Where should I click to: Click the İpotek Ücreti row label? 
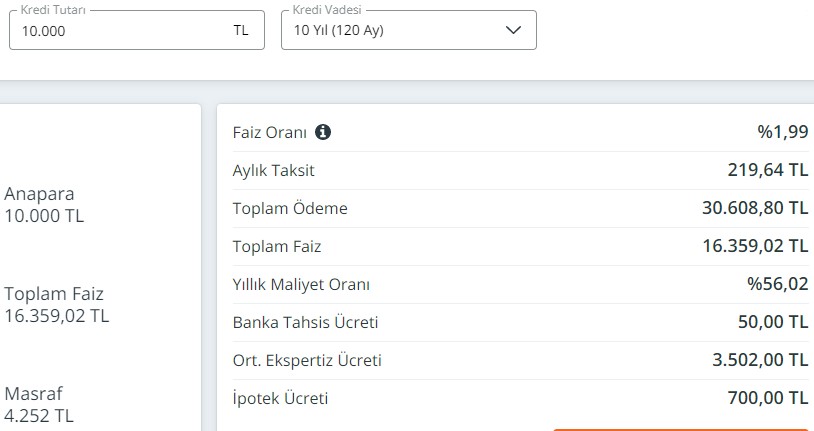pyautogui.click(x=280, y=398)
